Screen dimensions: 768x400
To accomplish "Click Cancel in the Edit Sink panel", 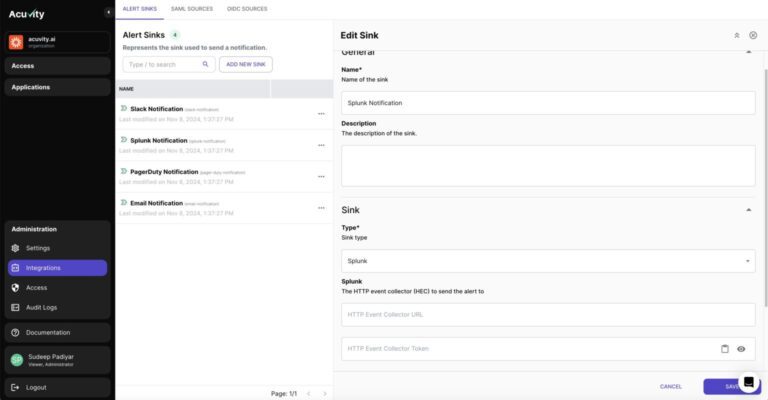I will [x=670, y=386].
